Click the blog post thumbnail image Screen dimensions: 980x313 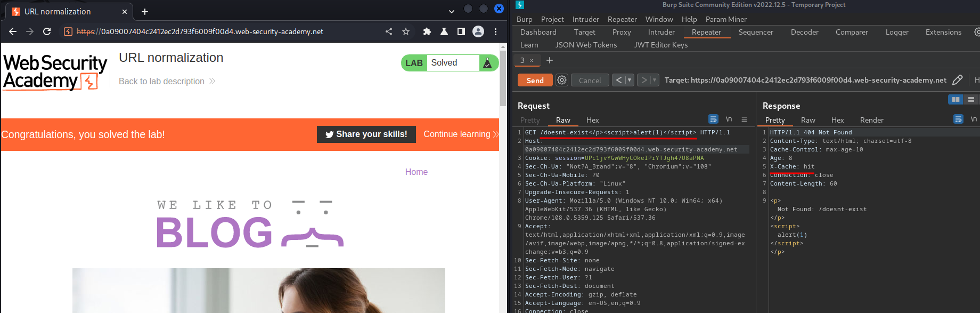click(x=259, y=290)
